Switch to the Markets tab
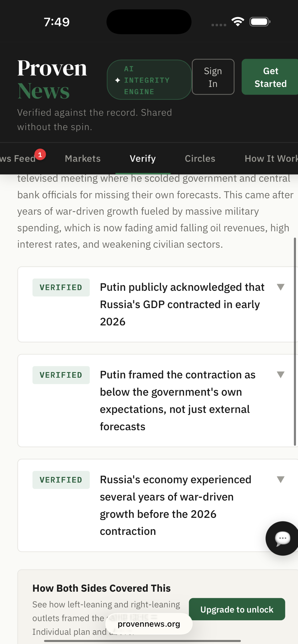This screenshot has width=298, height=644. 83,159
